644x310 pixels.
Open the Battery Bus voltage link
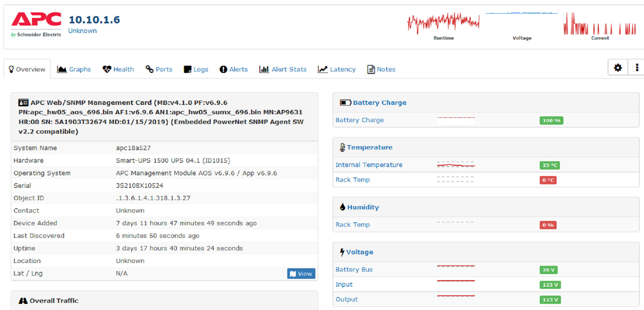pyautogui.click(x=354, y=269)
